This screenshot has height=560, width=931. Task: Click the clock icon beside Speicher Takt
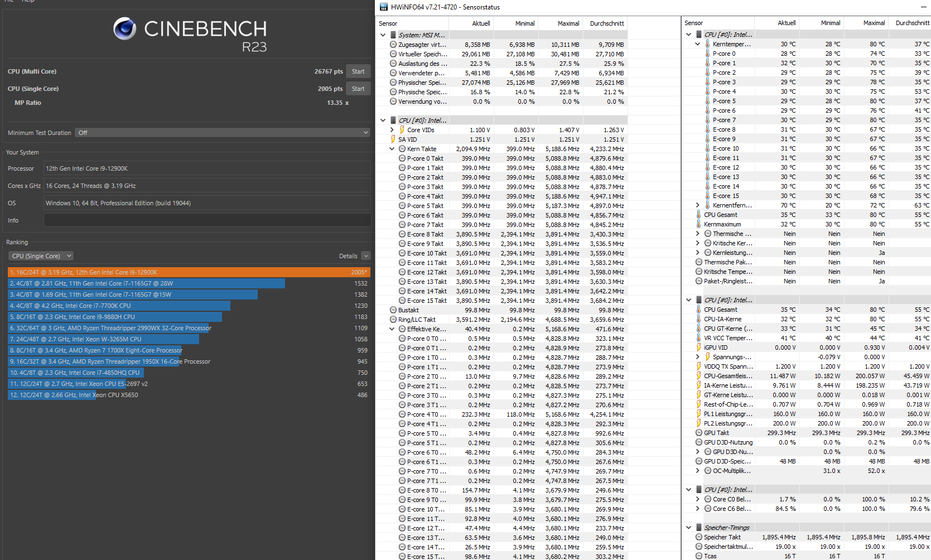[x=699, y=537]
